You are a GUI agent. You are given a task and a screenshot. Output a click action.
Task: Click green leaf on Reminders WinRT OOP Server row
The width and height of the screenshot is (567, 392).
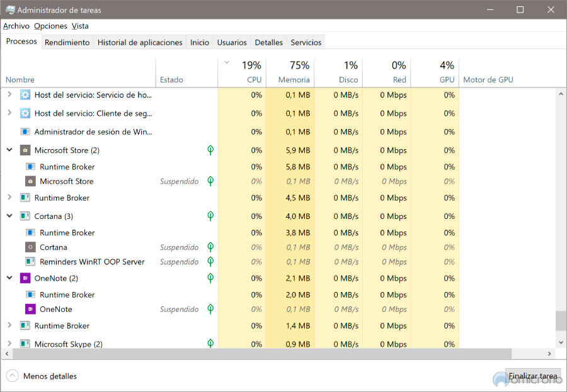point(210,262)
